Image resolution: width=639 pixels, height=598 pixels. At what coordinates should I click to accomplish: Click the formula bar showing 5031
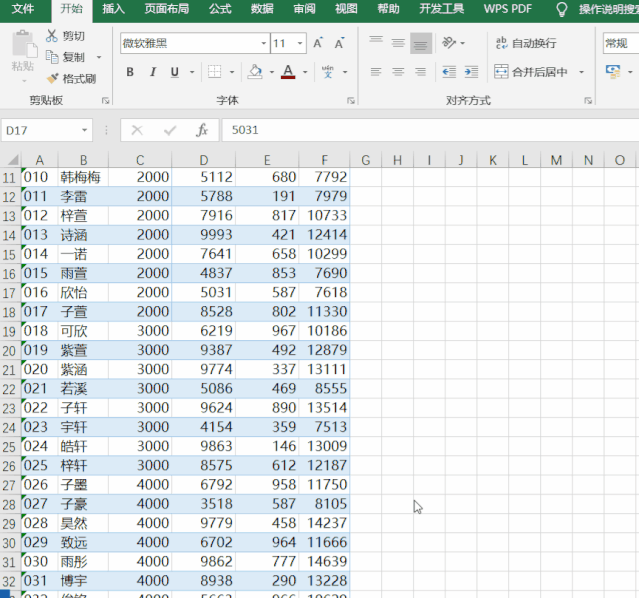[x=430, y=130]
